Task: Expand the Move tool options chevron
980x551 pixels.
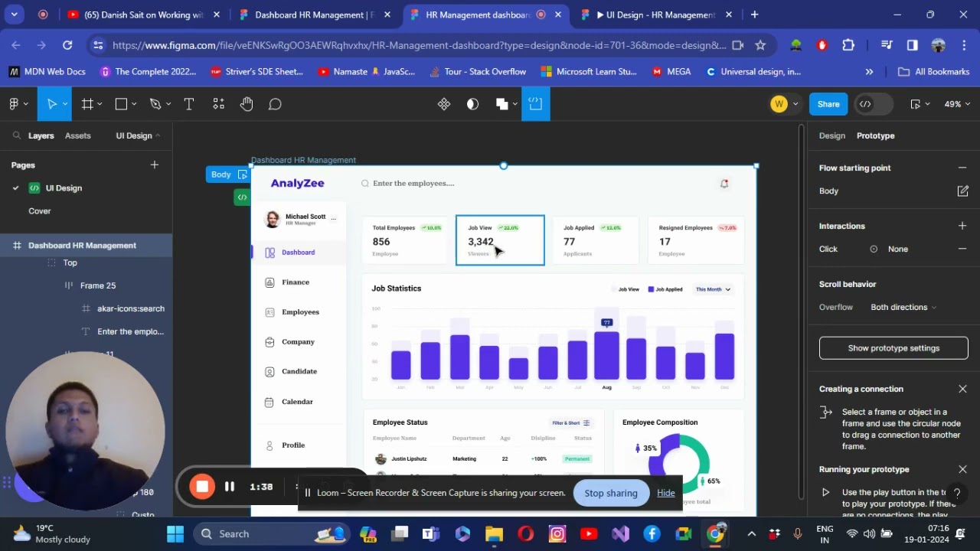Action: [x=65, y=104]
